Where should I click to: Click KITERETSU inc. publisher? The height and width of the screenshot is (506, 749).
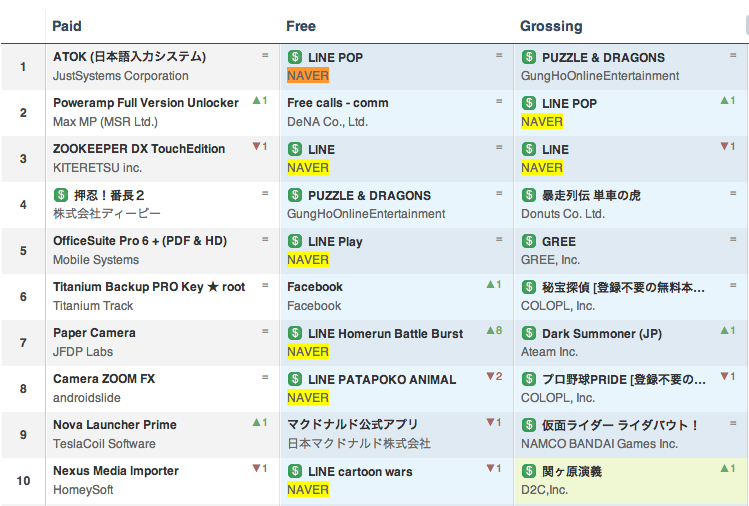[97, 168]
